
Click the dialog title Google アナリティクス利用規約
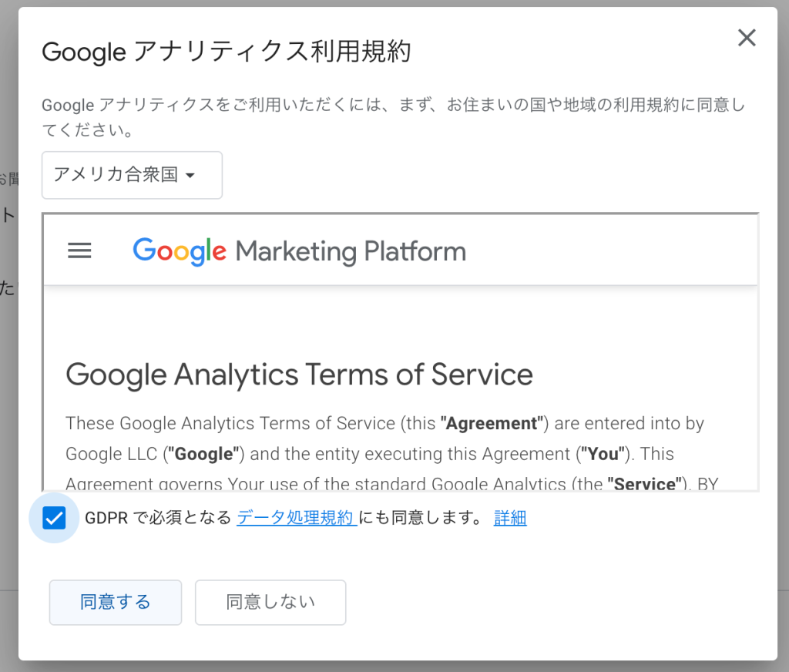227,52
